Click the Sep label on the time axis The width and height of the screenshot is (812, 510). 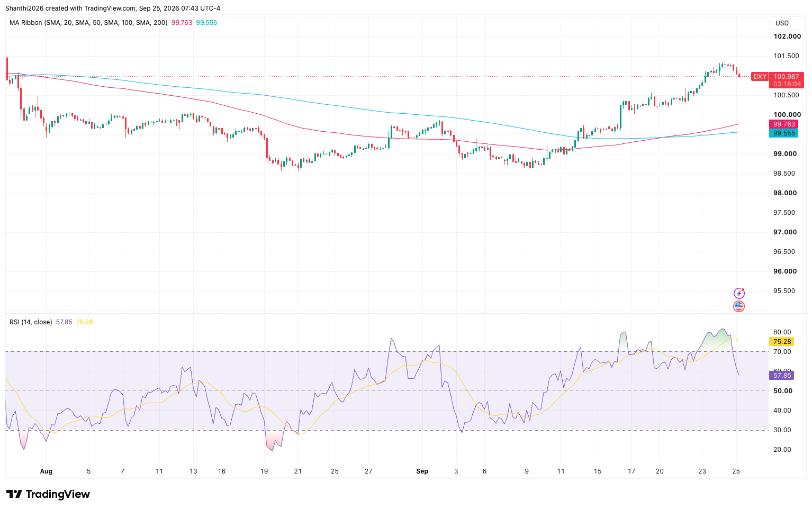click(x=422, y=471)
